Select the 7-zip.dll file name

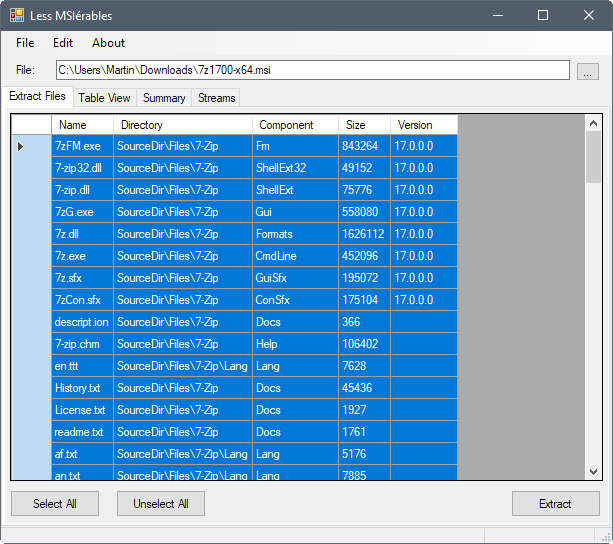(72, 190)
